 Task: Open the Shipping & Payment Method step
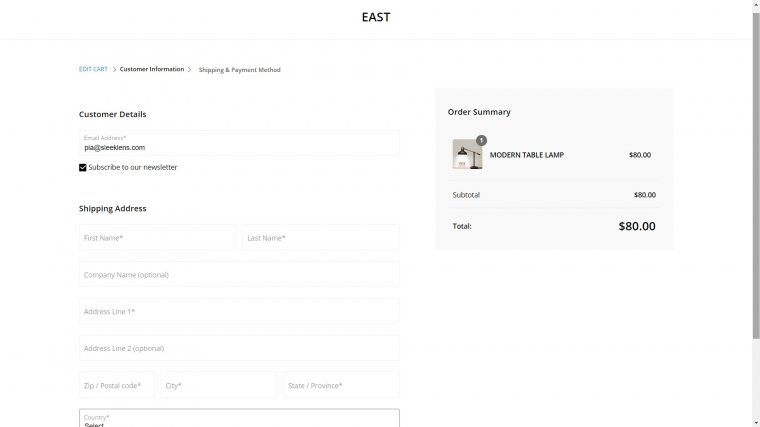239,70
